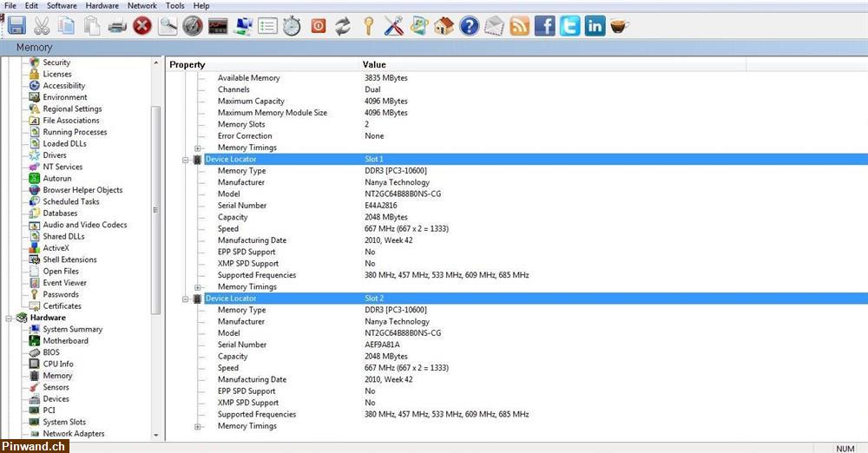Select CPU Info in the sidebar tree
Viewport: 868px width, 453px height.
(x=57, y=364)
